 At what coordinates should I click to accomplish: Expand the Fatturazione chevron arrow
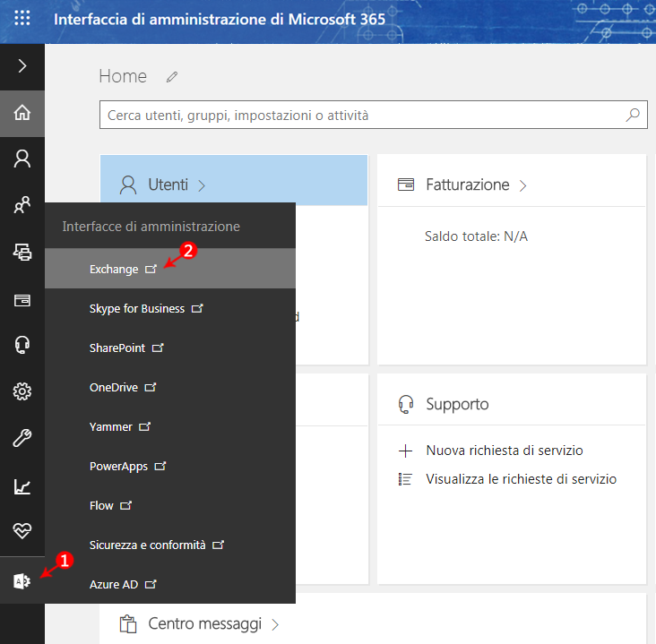(x=522, y=185)
